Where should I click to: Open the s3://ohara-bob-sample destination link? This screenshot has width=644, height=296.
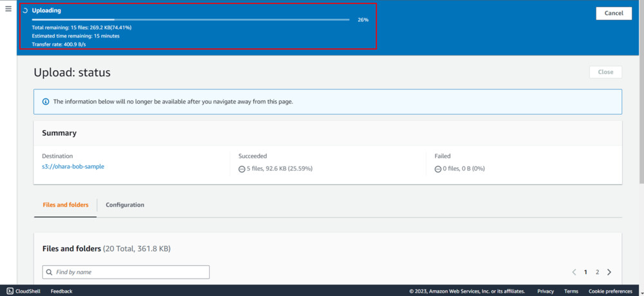tap(73, 166)
